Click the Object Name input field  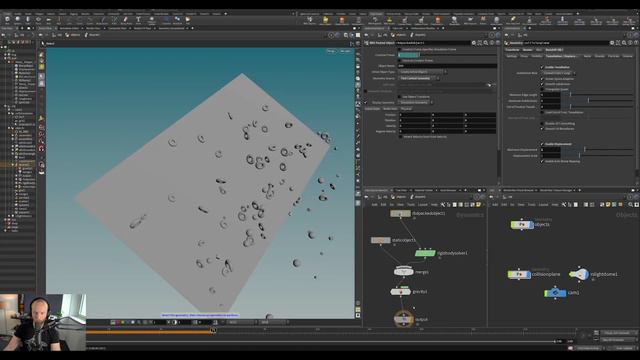click(447, 66)
